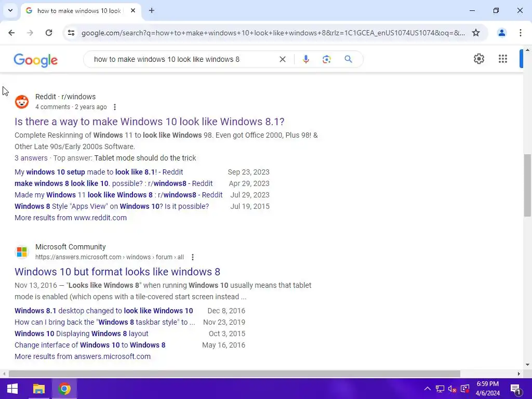Screen dimensions: 532x399
Task: Show hidden system tray icons
Action: click(x=428, y=389)
